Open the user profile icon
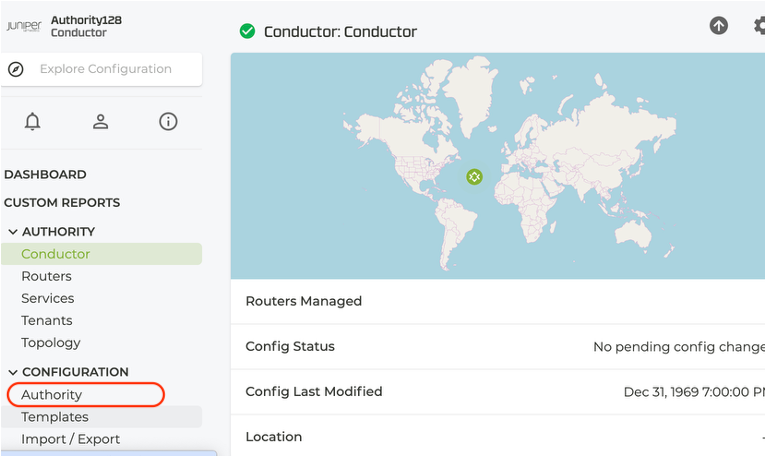The height and width of the screenshot is (456, 766). pyautogui.click(x=101, y=121)
